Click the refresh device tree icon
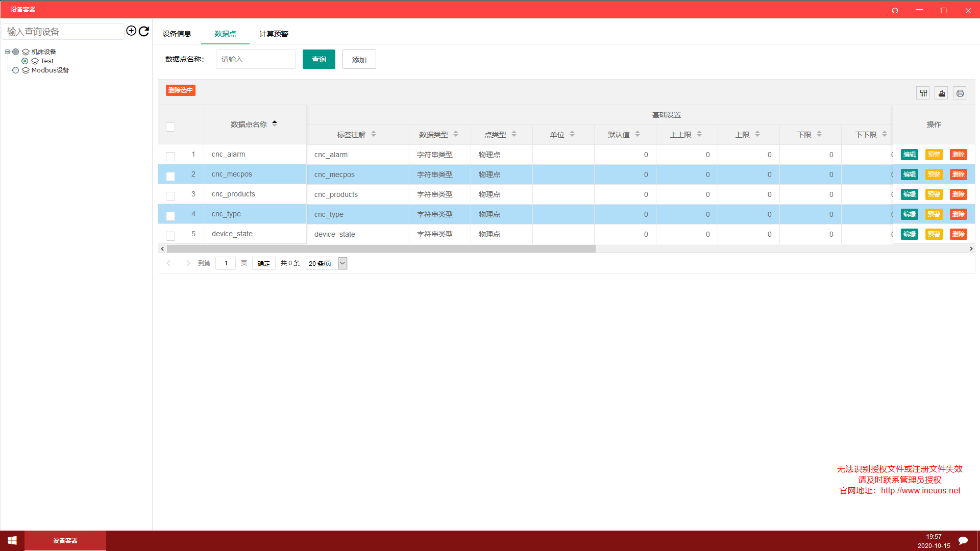The width and height of the screenshot is (980, 551). click(144, 31)
